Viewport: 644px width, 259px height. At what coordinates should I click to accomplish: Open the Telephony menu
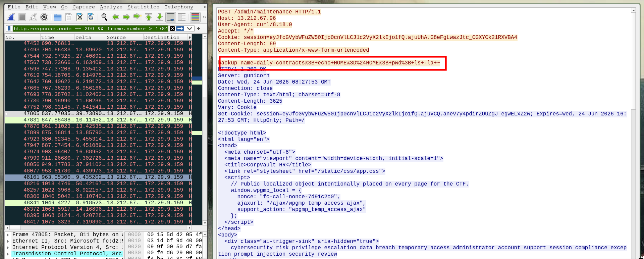(179, 7)
